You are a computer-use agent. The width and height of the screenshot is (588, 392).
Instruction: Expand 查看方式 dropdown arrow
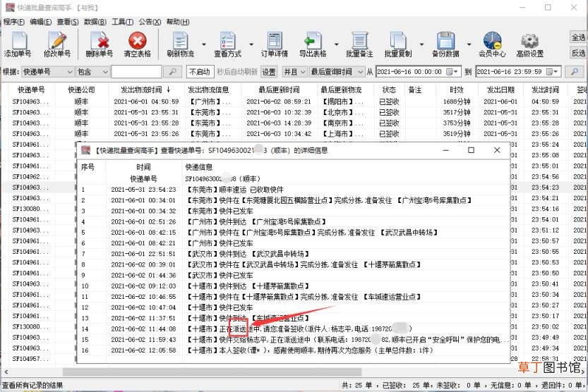[251, 44]
